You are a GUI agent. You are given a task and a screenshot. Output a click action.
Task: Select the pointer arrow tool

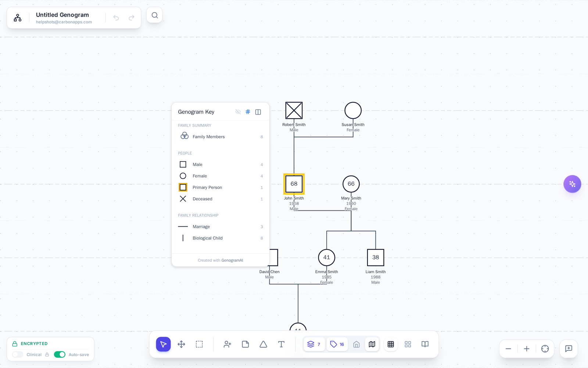click(x=163, y=344)
